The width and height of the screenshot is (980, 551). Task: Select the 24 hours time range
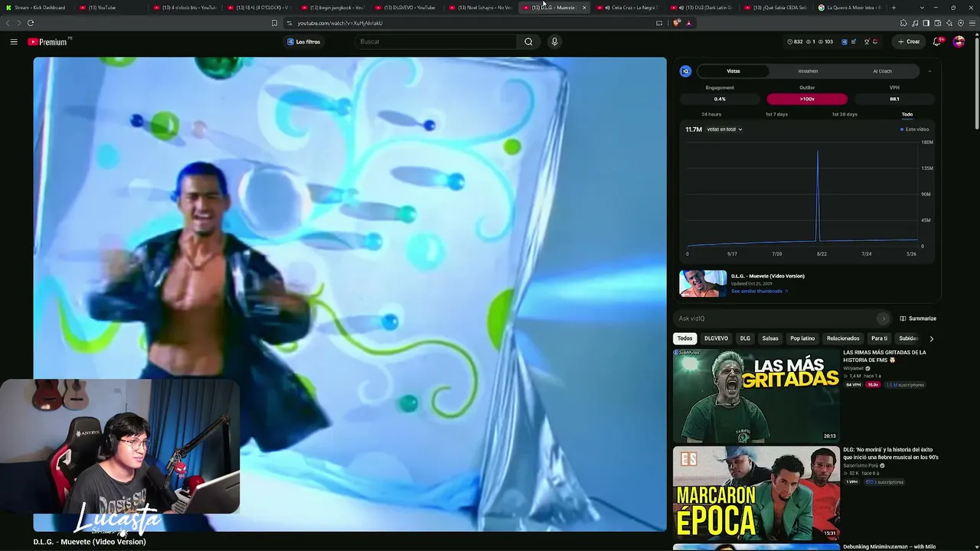[711, 114]
